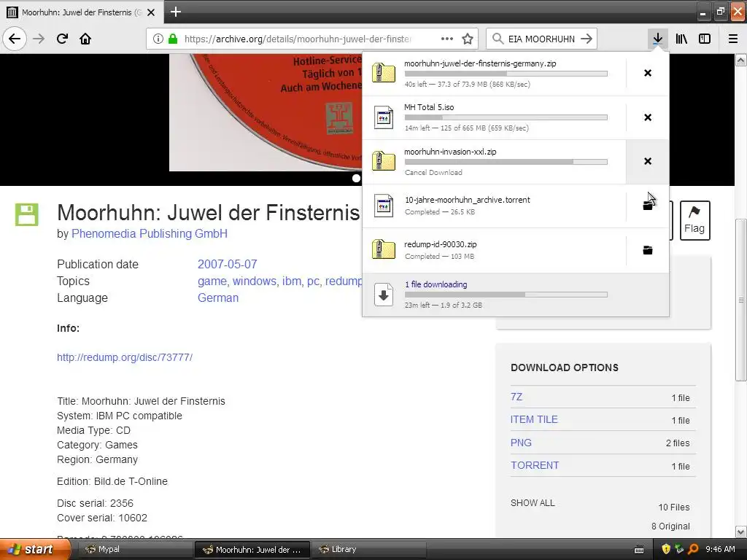Click the search magnifier icon
The height and width of the screenshot is (560, 747).
(498, 39)
